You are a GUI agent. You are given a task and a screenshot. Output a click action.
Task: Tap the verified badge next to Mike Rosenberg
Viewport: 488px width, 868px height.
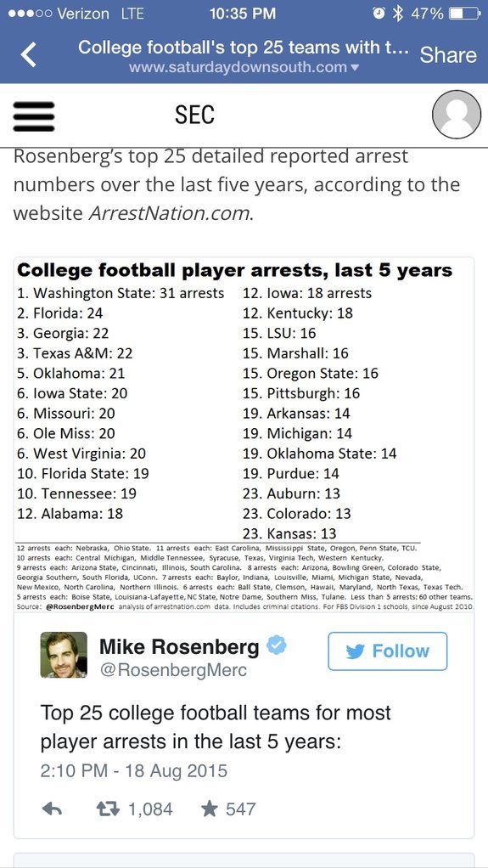tap(277, 645)
